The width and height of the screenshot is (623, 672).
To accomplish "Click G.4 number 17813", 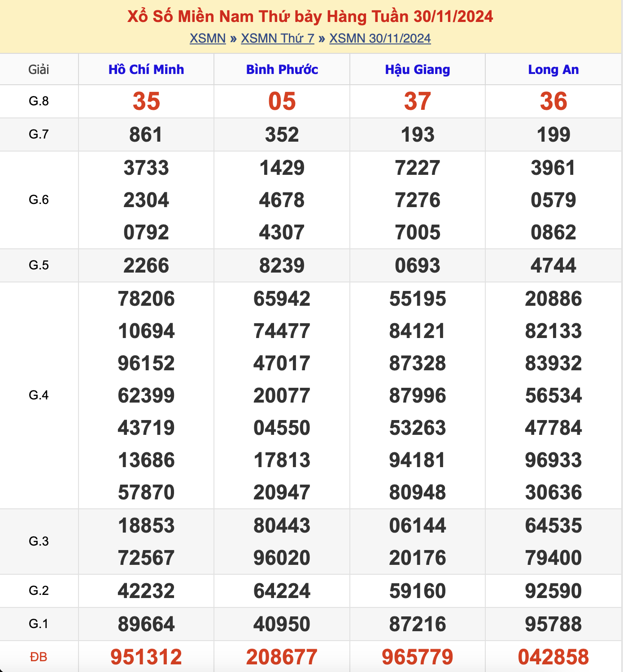I will coord(282,460).
